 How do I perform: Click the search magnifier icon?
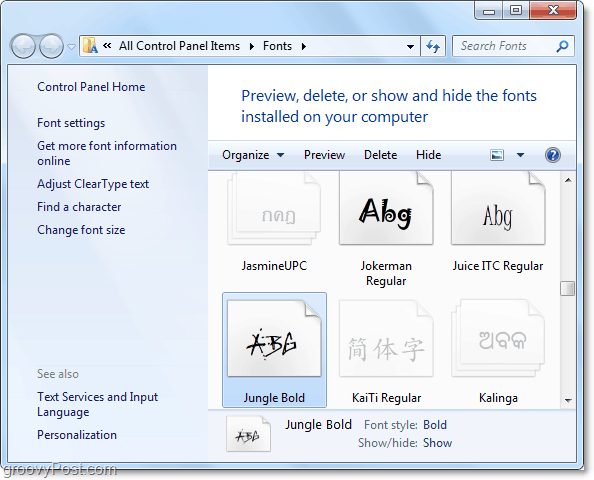tap(562, 46)
